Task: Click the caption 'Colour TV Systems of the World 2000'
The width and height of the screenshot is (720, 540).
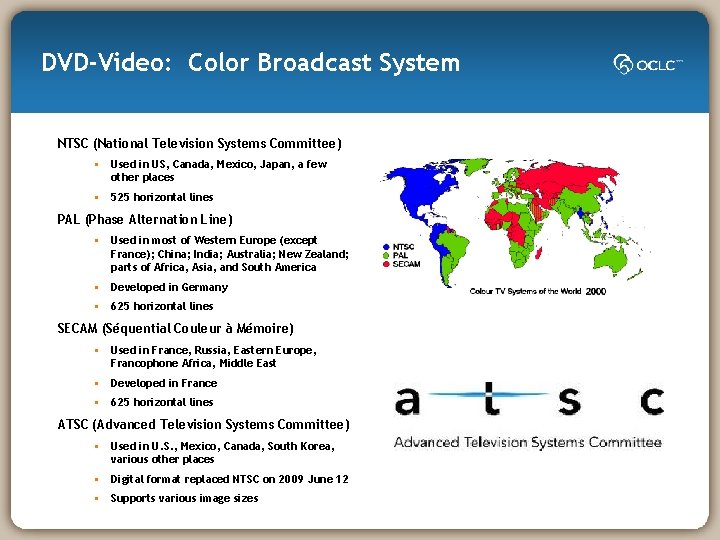Action: pyautogui.click(x=538, y=291)
